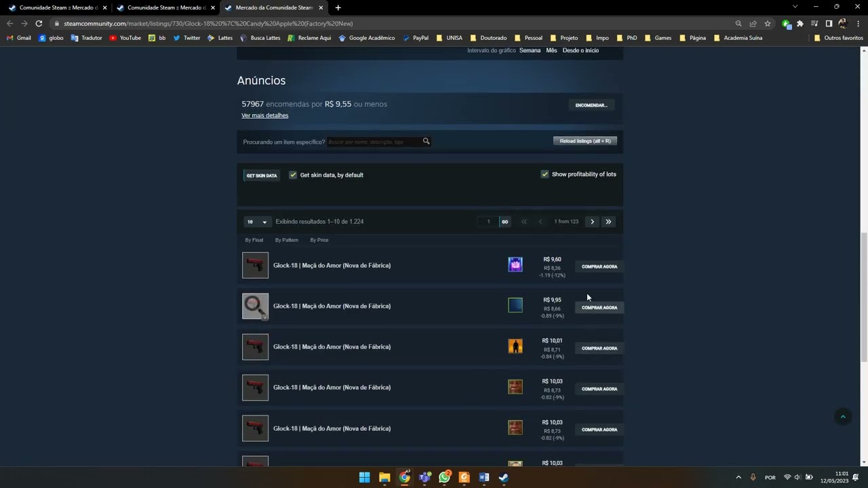Open a new browser tab
This screenshot has width=868, height=488.
pos(338,7)
